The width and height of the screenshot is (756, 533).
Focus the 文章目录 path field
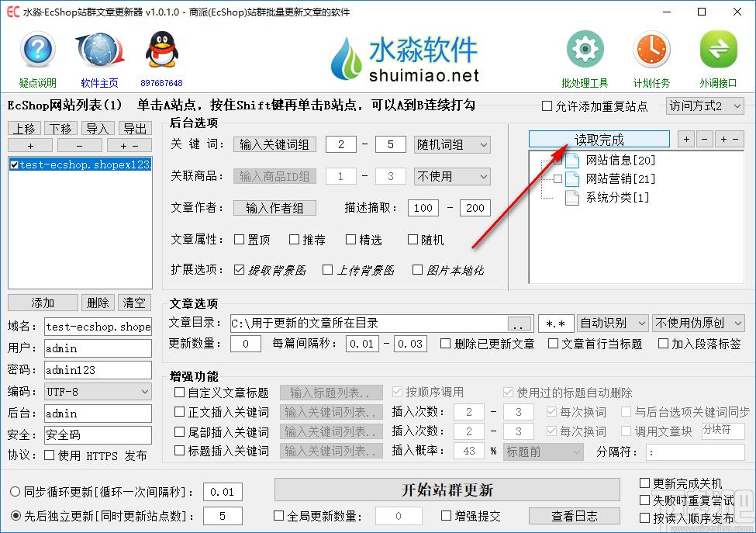coord(369,324)
